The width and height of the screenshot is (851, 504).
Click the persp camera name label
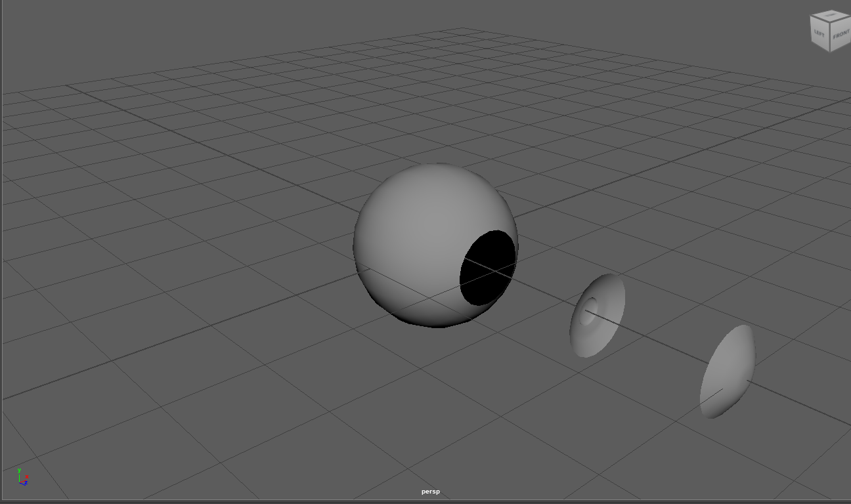coord(431,492)
